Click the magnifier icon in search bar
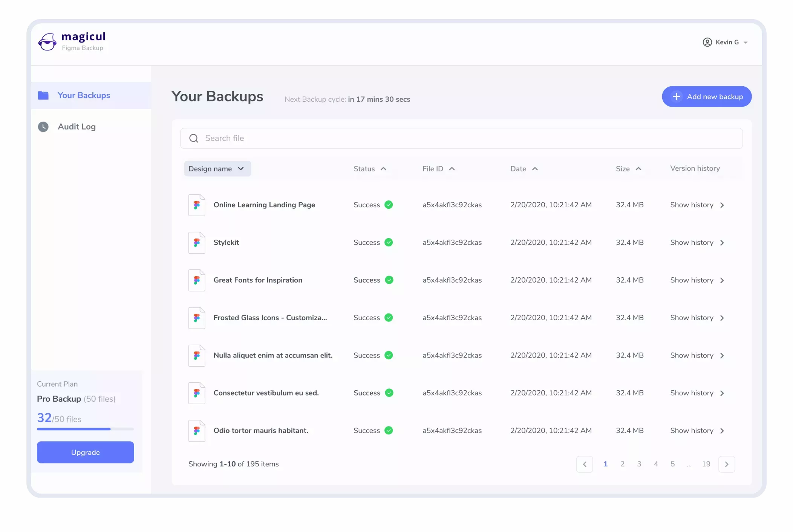 click(x=194, y=138)
